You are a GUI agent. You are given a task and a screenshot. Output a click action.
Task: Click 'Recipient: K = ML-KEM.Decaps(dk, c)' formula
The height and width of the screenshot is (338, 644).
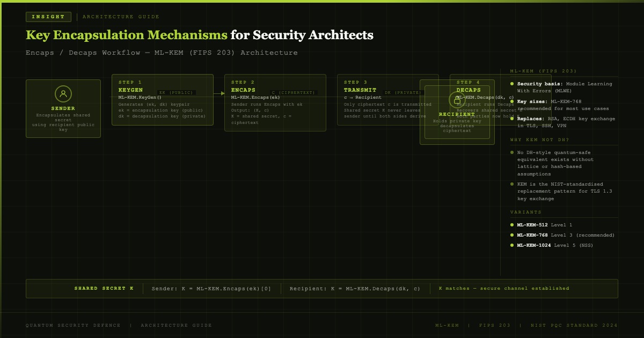pos(355,289)
